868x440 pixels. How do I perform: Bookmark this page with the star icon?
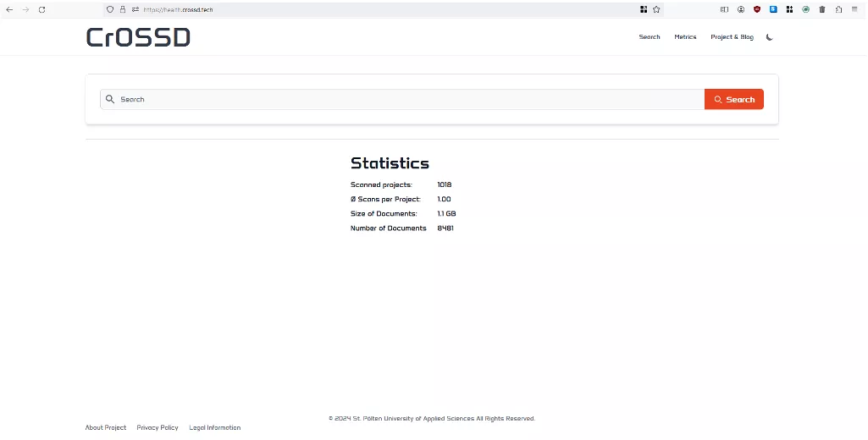tap(656, 9)
